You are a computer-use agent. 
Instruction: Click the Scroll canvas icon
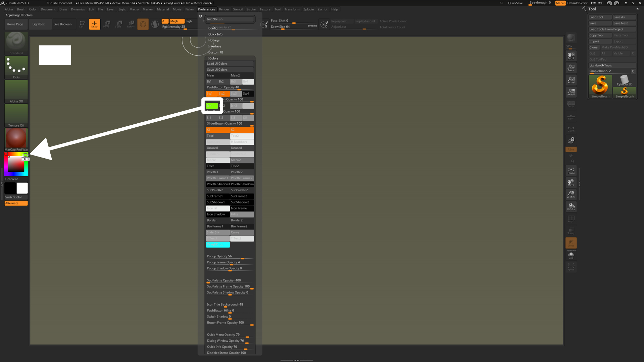[571, 55]
